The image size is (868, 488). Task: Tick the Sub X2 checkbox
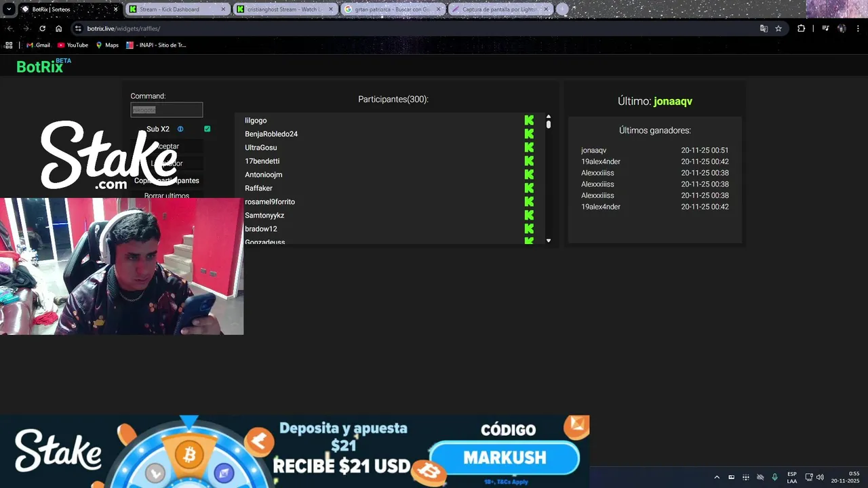click(207, 129)
